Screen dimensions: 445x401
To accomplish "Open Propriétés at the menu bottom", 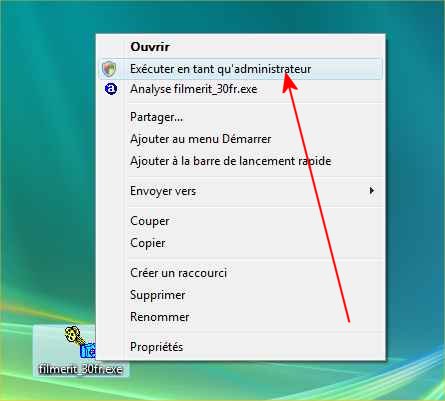I will pyautogui.click(x=156, y=347).
